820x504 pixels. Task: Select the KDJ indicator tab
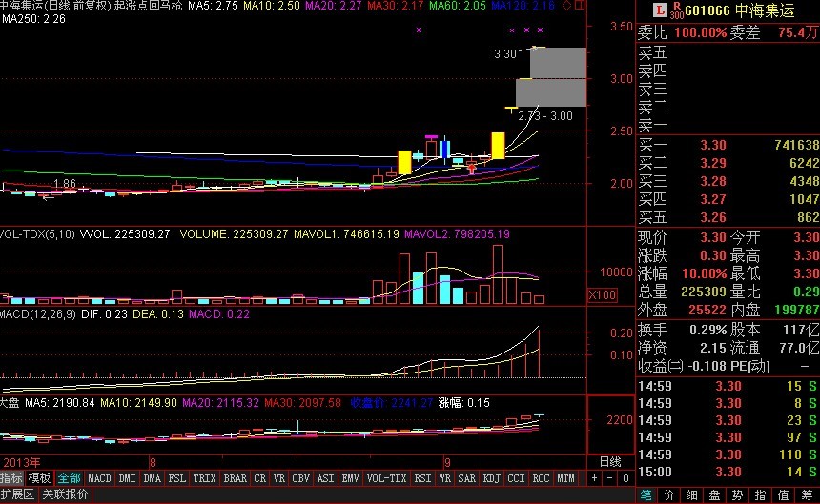(491, 478)
